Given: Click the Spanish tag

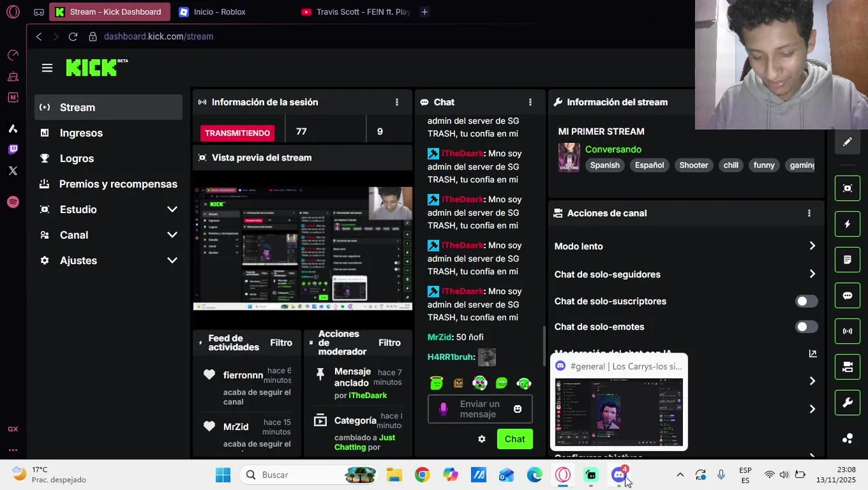Looking at the screenshot, I should coord(605,165).
